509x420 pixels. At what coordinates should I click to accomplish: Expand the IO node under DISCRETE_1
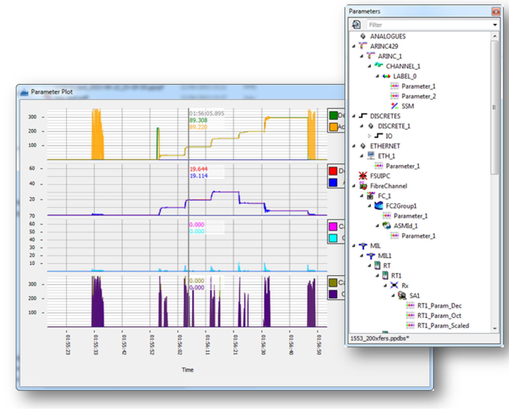[369, 136]
